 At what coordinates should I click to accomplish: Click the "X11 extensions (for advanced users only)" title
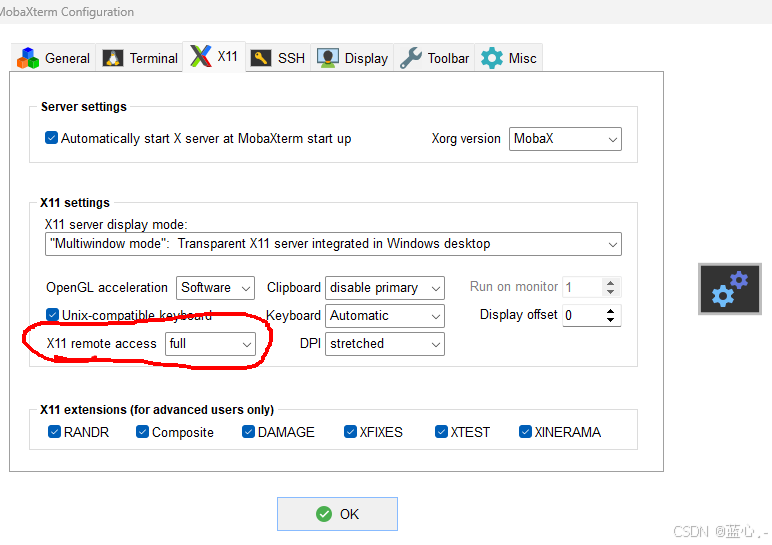[157, 410]
